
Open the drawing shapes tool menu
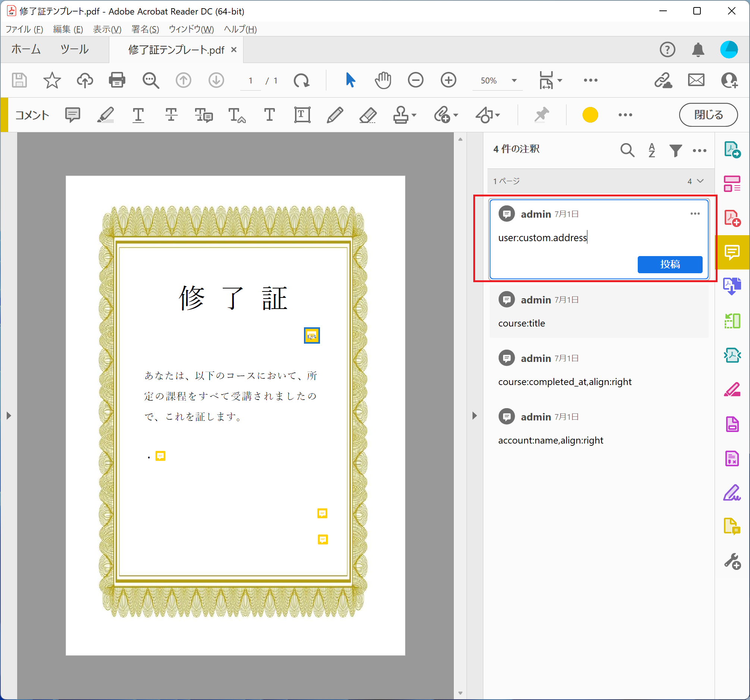488,115
